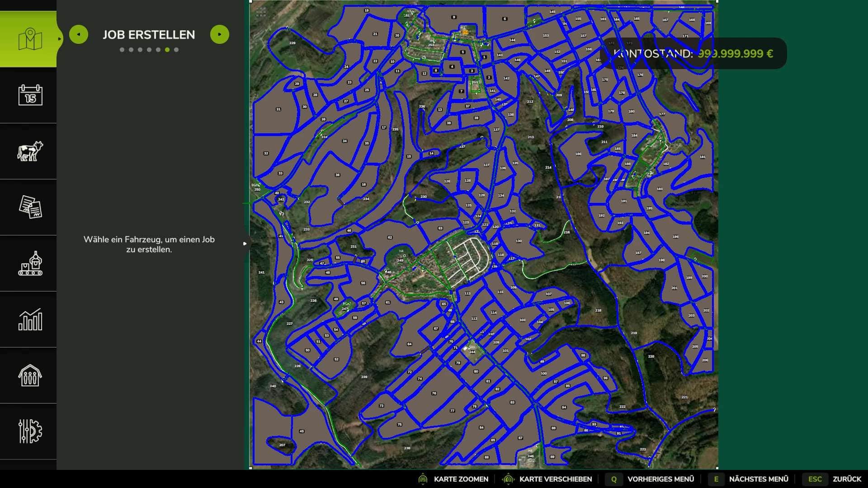The image size is (868, 488).
Task: Collapse the side panel using small arrow
Action: click(x=245, y=244)
